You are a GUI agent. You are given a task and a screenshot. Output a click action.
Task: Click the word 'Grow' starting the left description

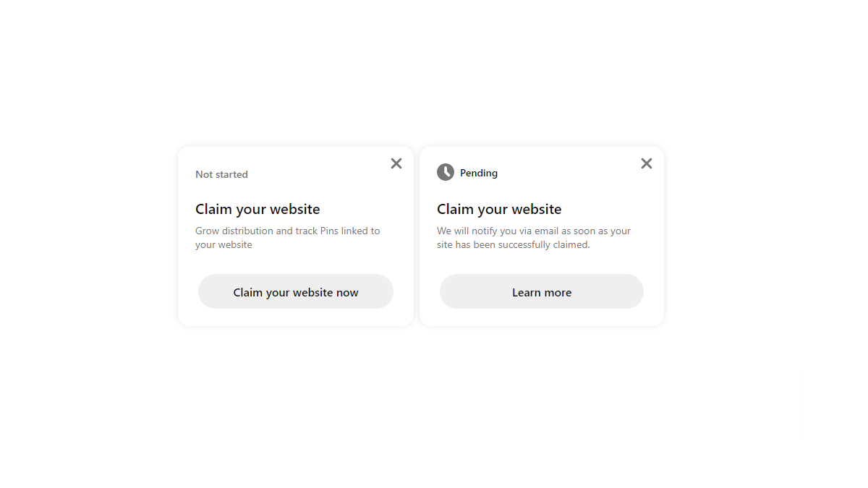click(207, 231)
